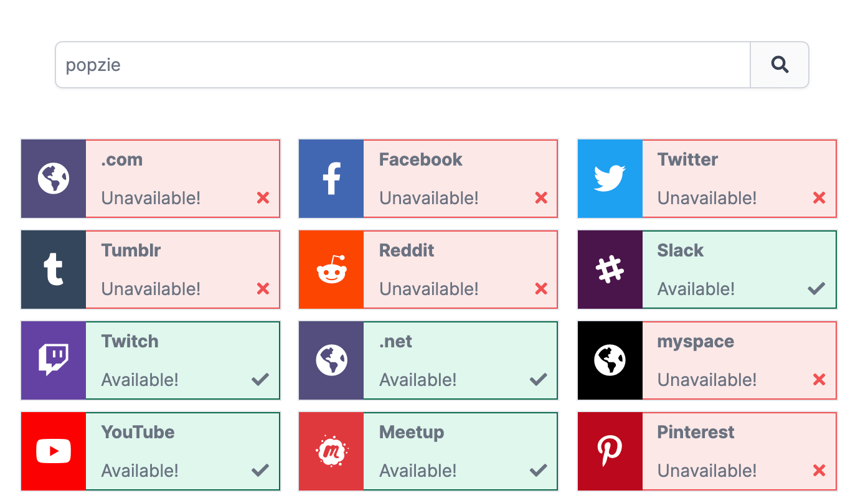Click the Pinterest Unavailable status text
This screenshot has height=498, width=868.
(707, 471)
